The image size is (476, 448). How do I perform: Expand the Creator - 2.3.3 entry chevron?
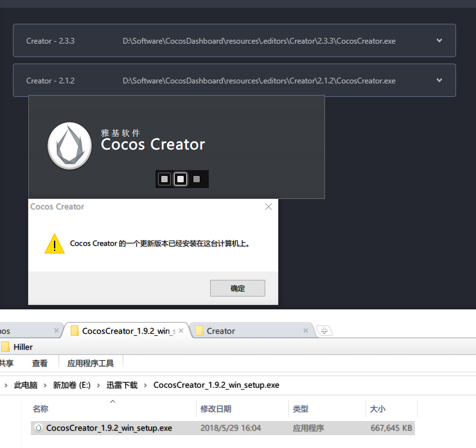pos(439,40)
